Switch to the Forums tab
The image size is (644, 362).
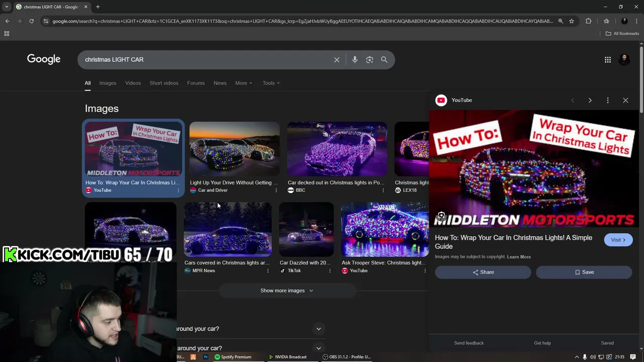click(x=196, y=83)
